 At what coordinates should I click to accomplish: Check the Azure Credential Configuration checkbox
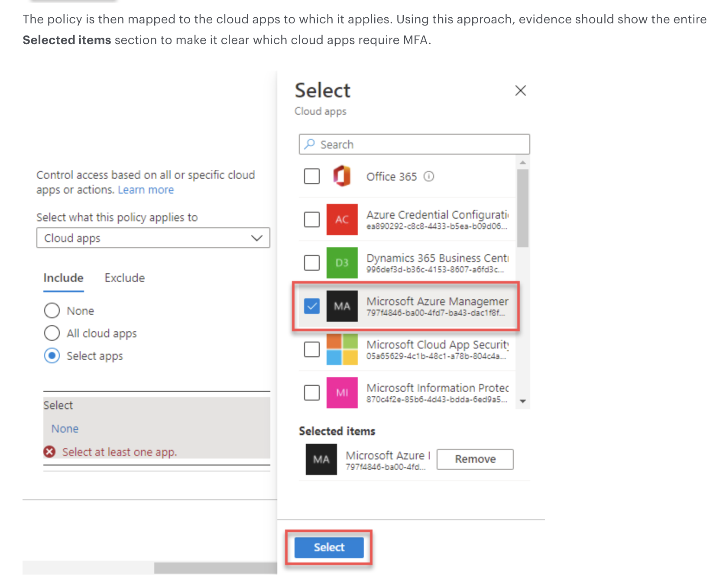point(312,220)
